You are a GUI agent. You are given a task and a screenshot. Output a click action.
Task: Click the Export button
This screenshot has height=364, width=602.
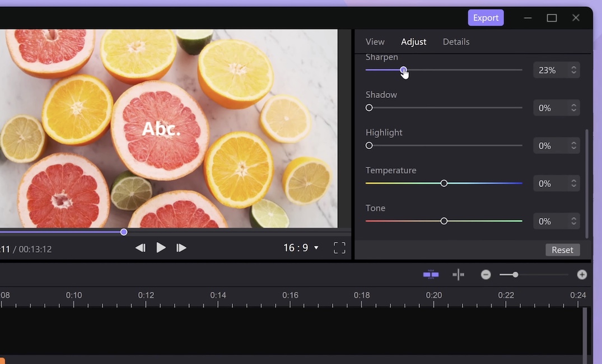tap(486, 18)
